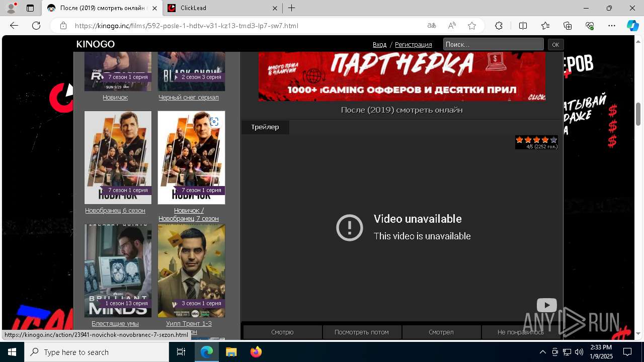Open the Новичок title link
The width and height of the screenshot is (644, 362).
(115, 98)
